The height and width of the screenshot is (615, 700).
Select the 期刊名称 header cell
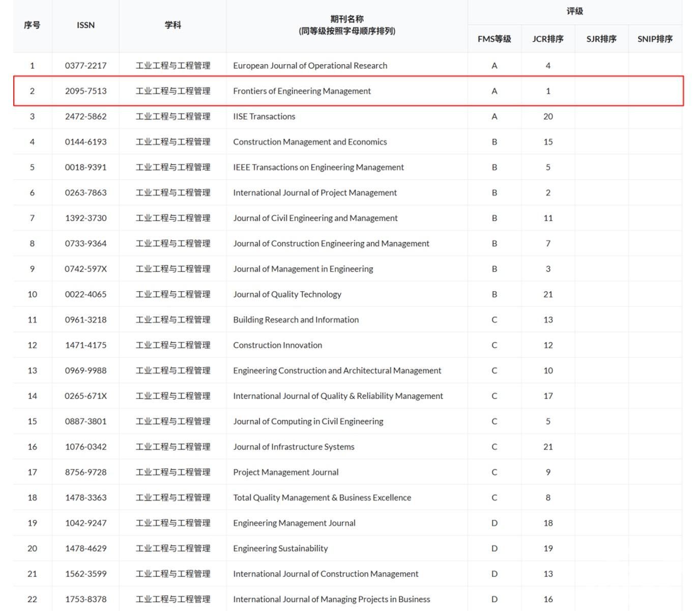tap(346, 25)
